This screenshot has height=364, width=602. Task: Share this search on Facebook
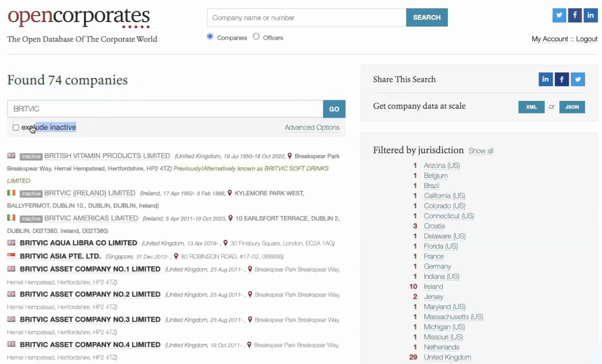(562, 79)
